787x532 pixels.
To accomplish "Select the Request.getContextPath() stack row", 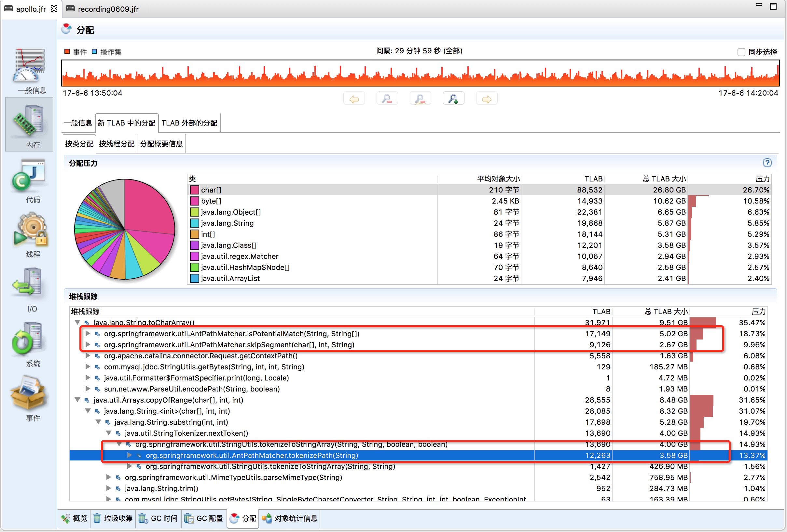I will click(418, 356).
